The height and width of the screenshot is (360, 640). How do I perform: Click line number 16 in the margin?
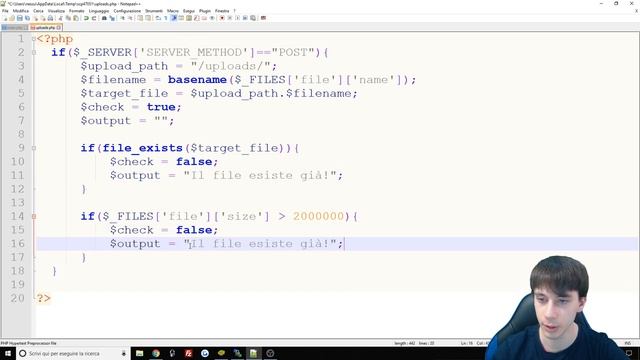(x=18, y=244)
